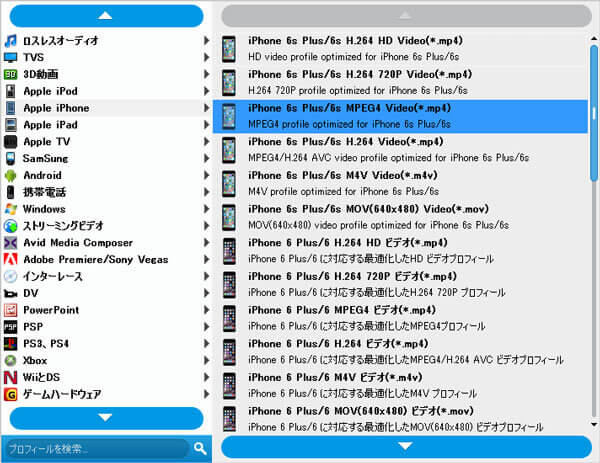Click the iPhone 6s H.264 HD Video thumbnail
This screenshot has width=600, height=463.
click(x=229, y=49)
